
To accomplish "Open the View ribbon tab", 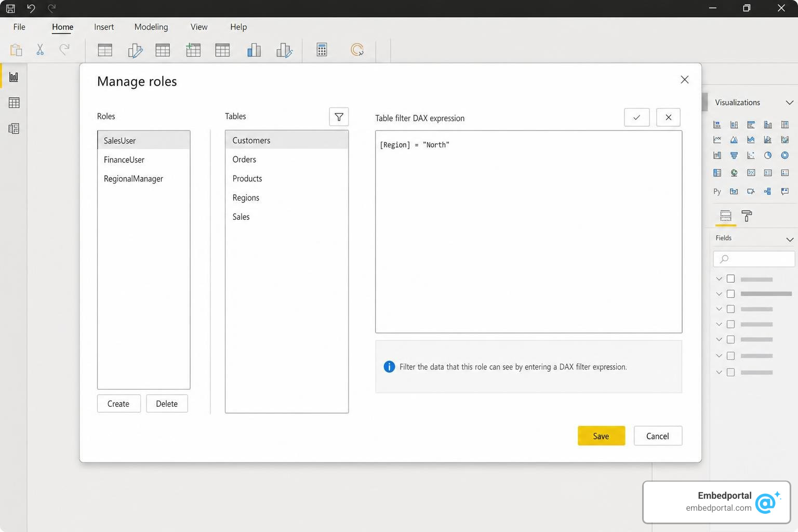I will [199, 27].
